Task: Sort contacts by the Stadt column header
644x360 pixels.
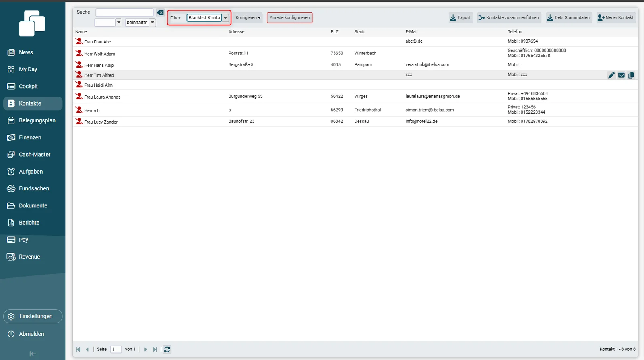Action: [359, 32]
